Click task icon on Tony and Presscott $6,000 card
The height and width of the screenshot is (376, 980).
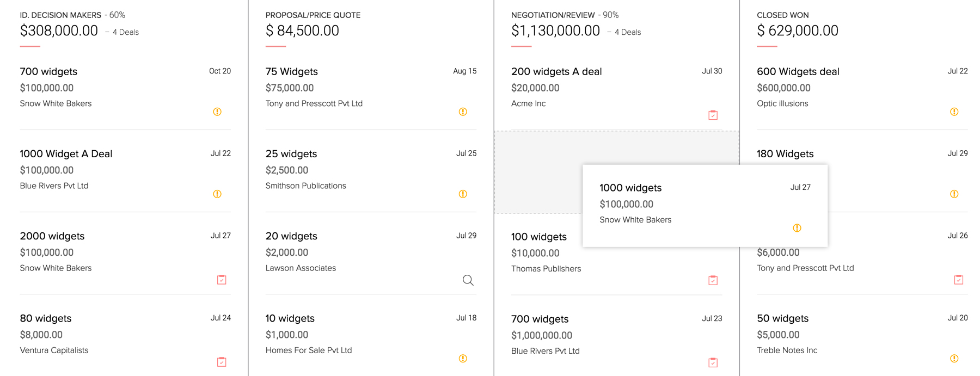tap(958, 280)
